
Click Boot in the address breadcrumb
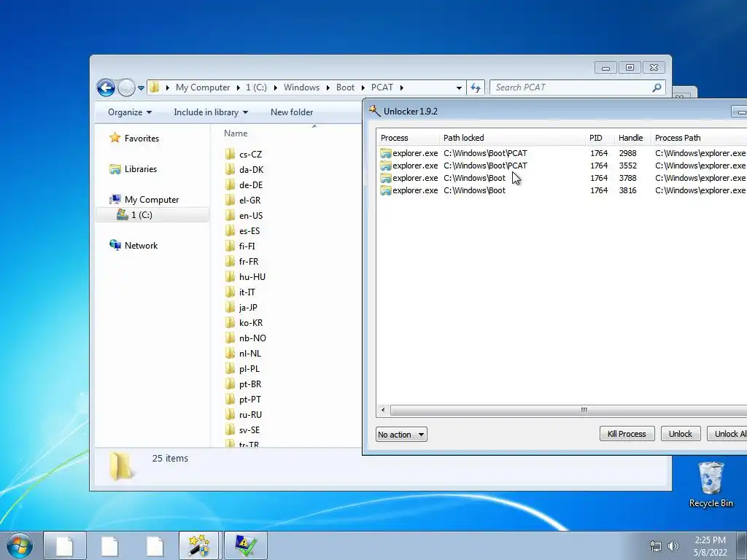tap(345, 87)
